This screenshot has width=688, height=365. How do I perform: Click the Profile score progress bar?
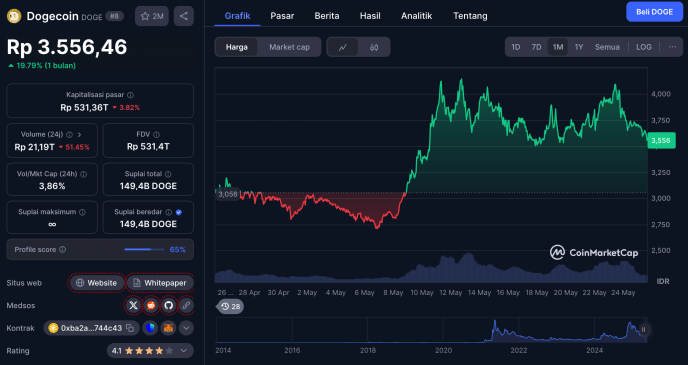coord(143,250)
